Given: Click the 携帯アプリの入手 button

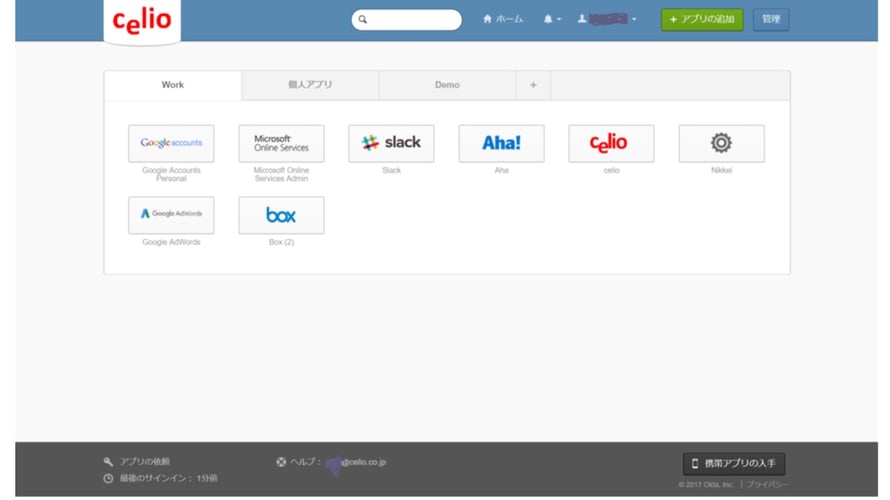Looking at the screenshot, I should (734, 464).
